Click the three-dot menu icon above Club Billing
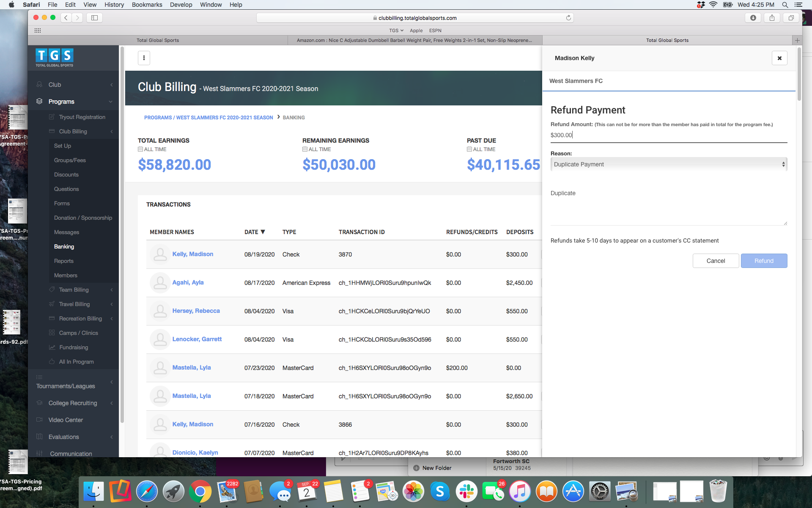Screen dimensions: 812x508 (x=144, y=58)
